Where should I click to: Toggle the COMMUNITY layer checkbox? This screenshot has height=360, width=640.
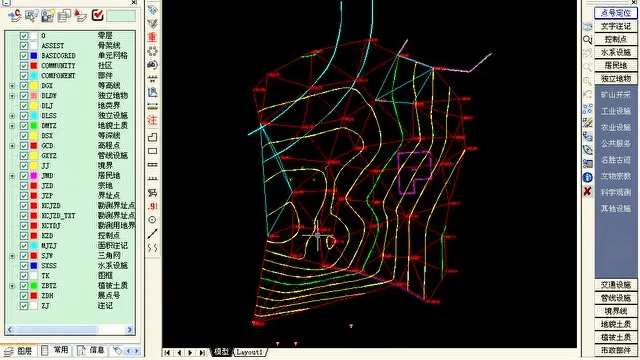click(x=24, y=66)
